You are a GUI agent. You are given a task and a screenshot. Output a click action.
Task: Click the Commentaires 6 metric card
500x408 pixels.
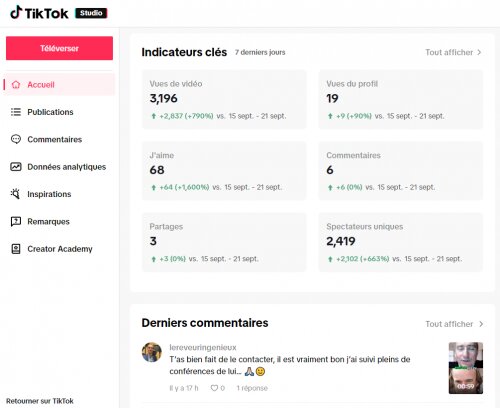[x=401, y=171]
